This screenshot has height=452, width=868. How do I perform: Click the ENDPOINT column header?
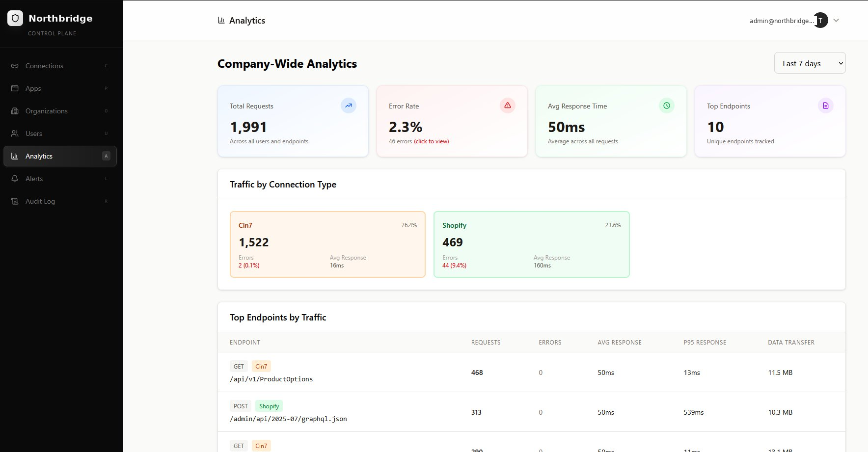point(245,343)
